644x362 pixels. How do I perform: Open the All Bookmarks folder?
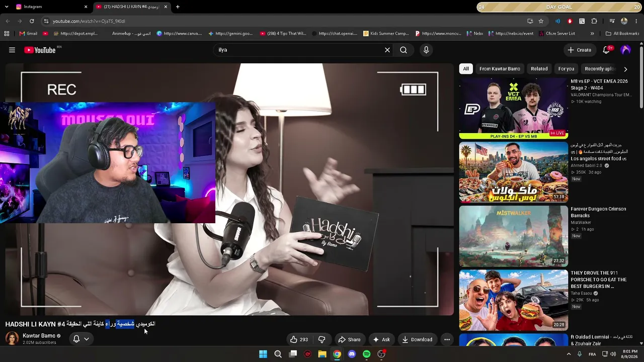point(622,34)
